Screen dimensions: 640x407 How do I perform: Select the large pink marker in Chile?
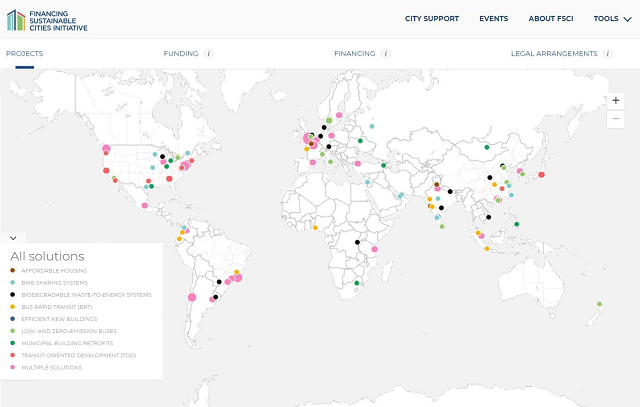coord(192,298)
